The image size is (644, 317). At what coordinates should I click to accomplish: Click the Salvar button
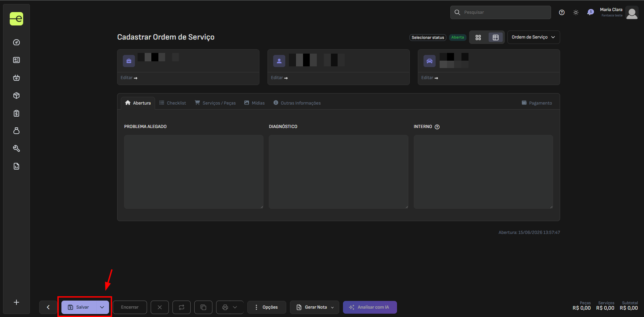click(79, 307)
